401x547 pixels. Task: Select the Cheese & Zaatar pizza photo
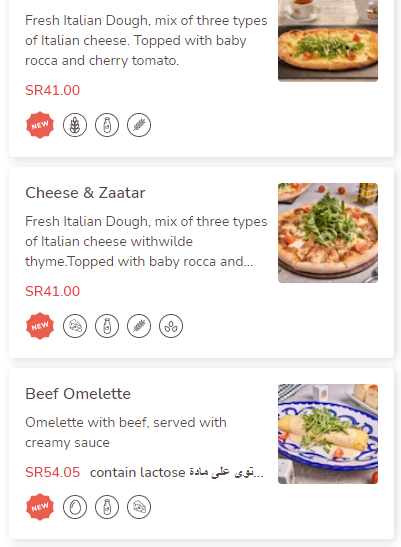328,233
